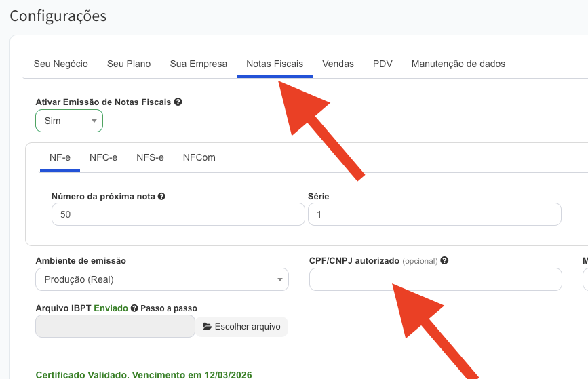Viewport: 588px width, 379px height.
Task: Go to Sua Empresa tab
Action: 199,64
